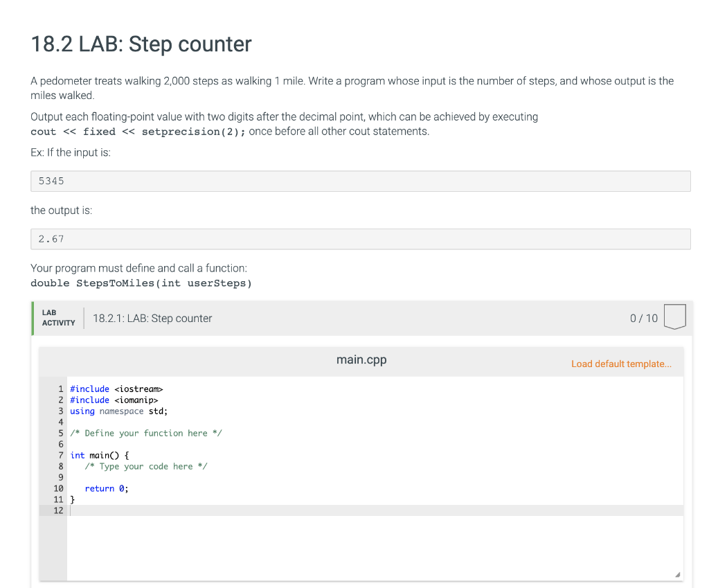Image resolution: width=709 pixels, height=588 pixels.
Task: Click the main.cpp tab header
Action: (361, 359)
